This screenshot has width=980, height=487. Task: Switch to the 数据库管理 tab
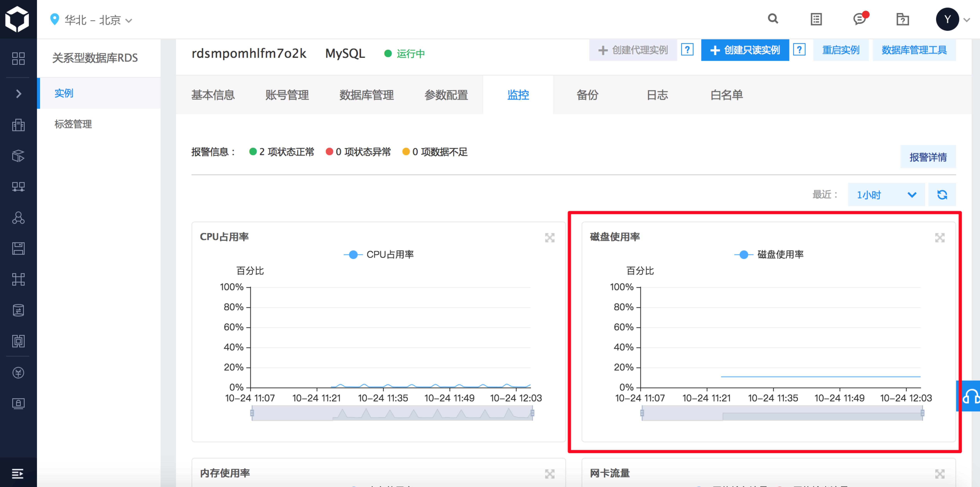tap(366, 95)
